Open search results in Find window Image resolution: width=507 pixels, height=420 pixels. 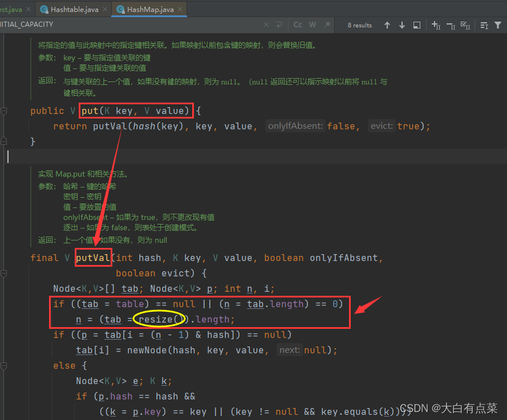pos(417,25)
